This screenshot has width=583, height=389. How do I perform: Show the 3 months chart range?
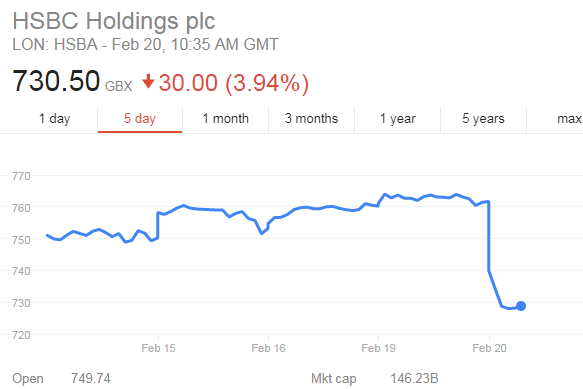tap(312, 119)
